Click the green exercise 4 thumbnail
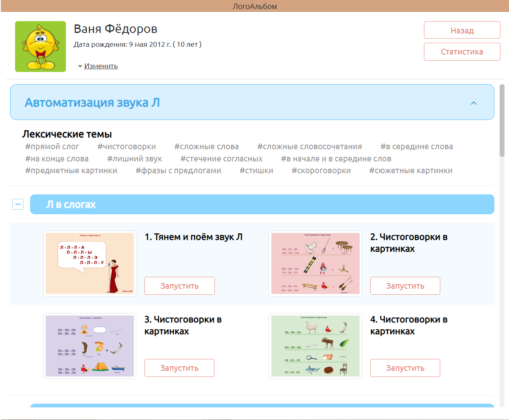This screenshot has width=509, height=420. (x=315, y=346)
